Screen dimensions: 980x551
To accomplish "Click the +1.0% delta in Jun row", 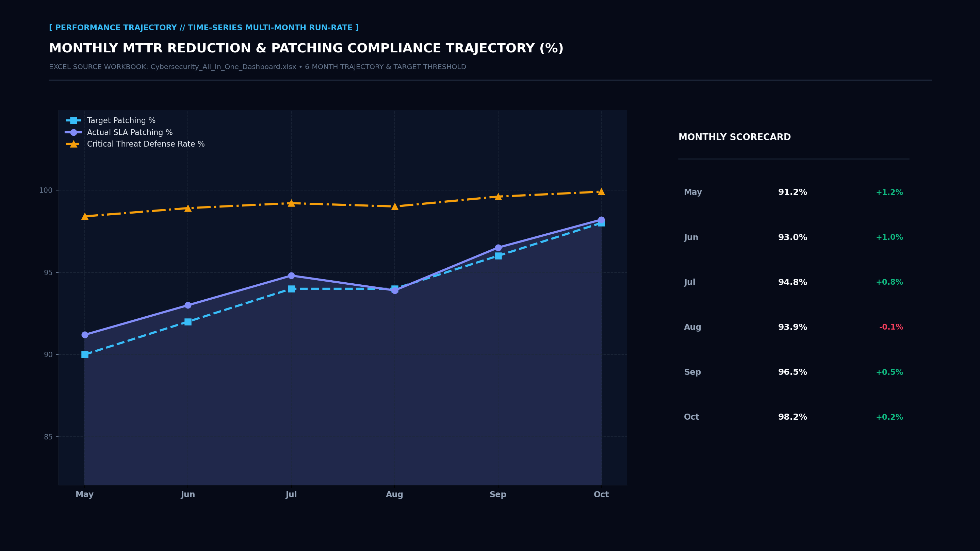I will click(x=889, y=237).
